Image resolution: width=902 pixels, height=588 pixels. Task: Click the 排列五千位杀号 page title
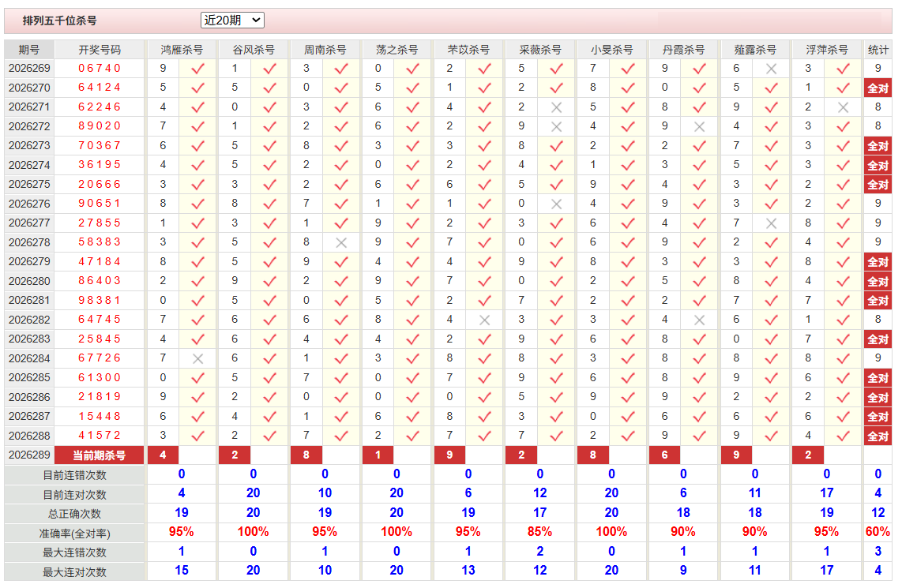tap(60, 21)
